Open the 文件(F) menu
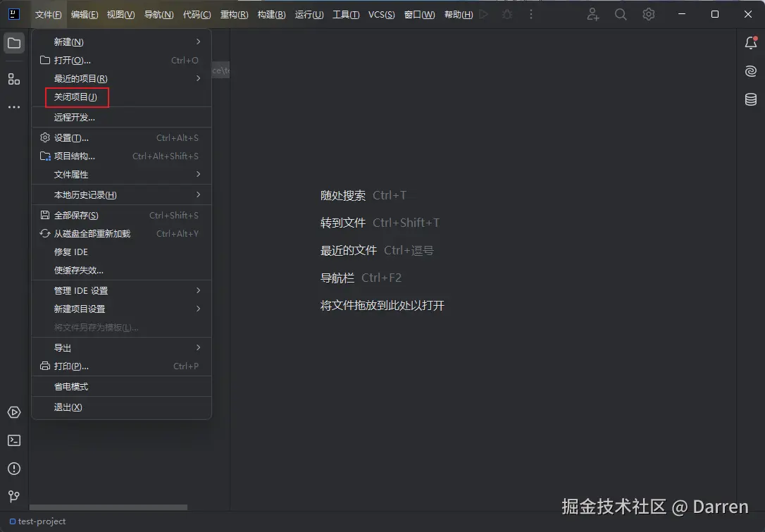This screenshot has height=532, width=765. (x=49, y=15)
